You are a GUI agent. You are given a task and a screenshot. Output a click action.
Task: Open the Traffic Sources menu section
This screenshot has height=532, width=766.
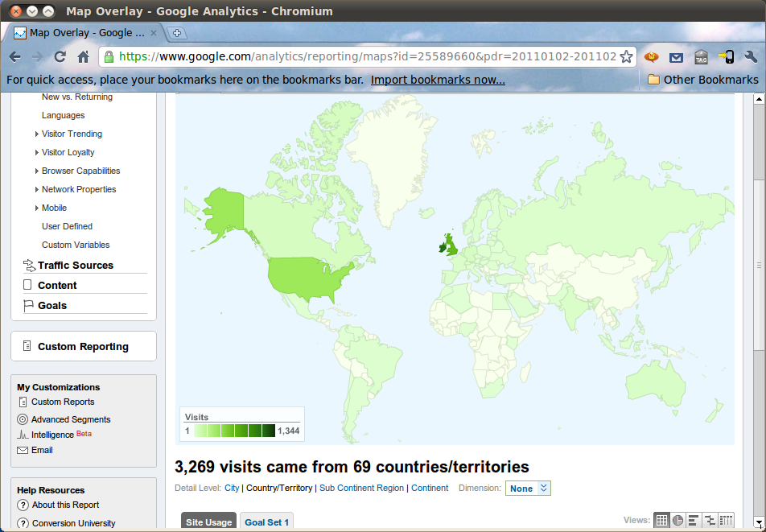pos(76,266)
